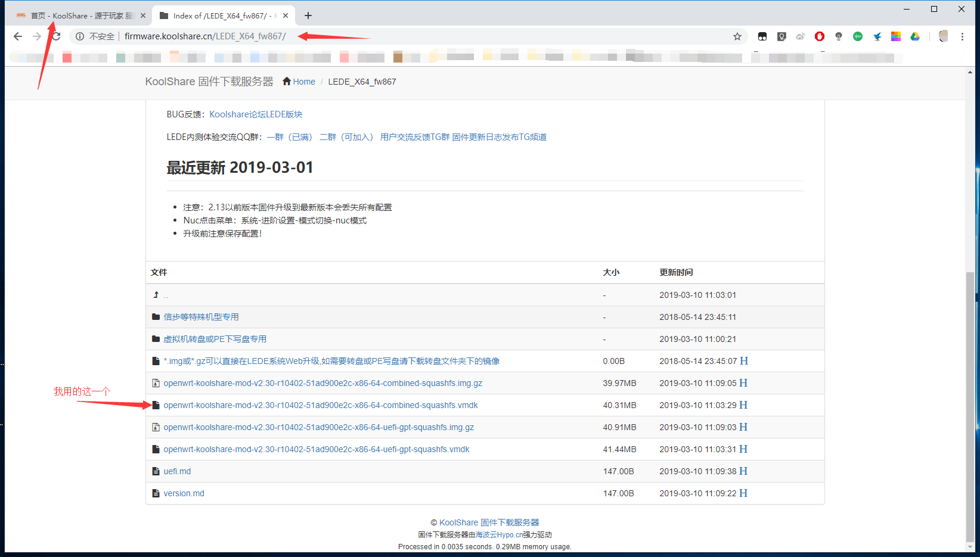Screen dimensions: 980x557
Task: Click the hash H icon for combined-squashfs.vmdk
Action: pos(743,405)
